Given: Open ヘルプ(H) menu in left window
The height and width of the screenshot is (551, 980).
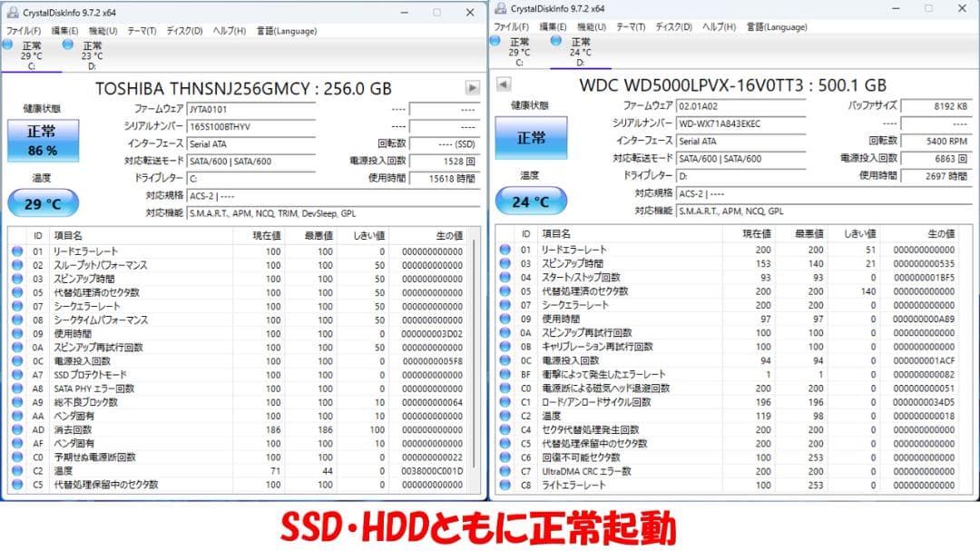Looking at the screenshot, I should coord(230,31).
